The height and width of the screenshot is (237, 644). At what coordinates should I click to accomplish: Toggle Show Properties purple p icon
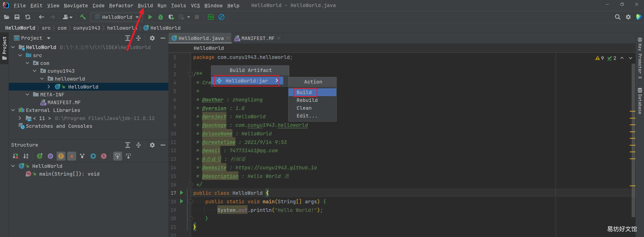50,156
